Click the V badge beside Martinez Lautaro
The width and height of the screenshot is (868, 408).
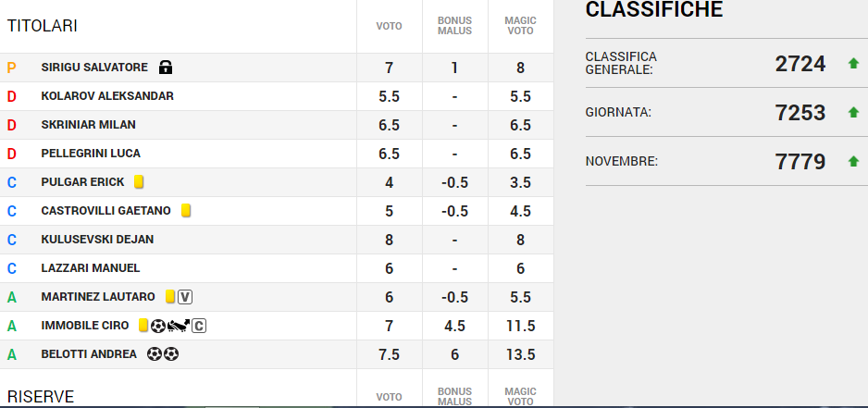(185, 297)
